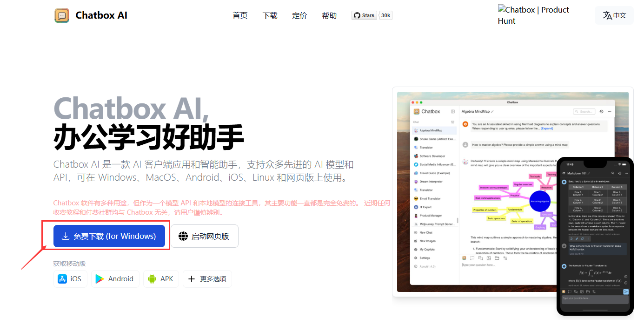Screen dimensions: 644x332
Task: Click the sidebar collapse icon in preview
Action: (x=453, y=112)
